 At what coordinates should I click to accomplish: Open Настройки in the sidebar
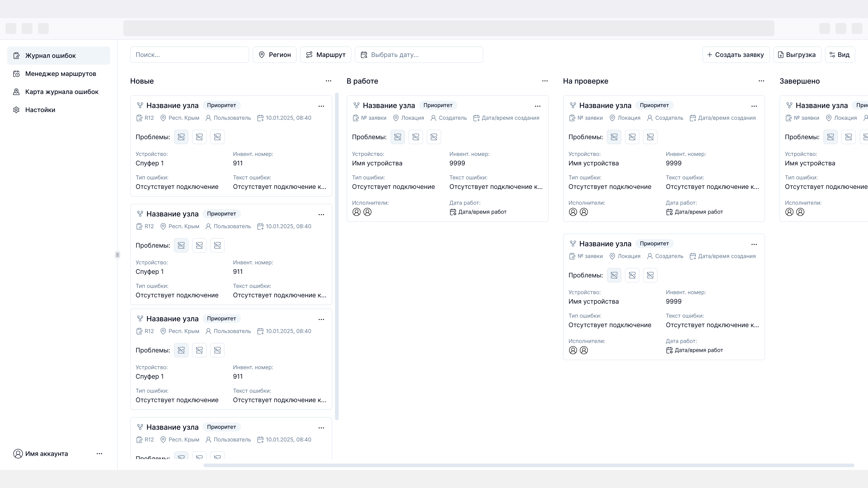point(40,110)
